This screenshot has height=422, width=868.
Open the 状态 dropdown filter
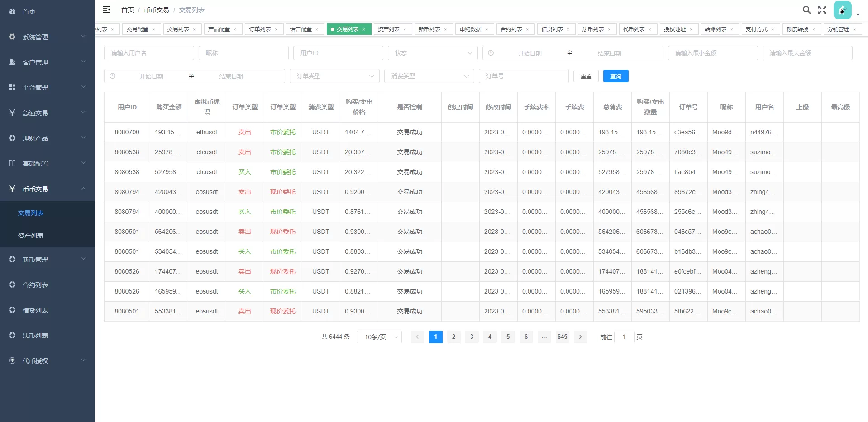432,53
